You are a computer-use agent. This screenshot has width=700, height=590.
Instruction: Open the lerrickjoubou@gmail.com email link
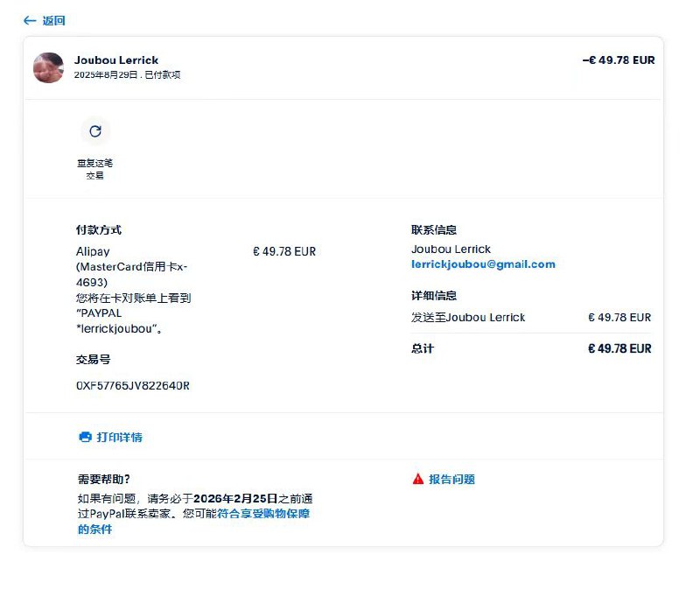coord(483,264)
